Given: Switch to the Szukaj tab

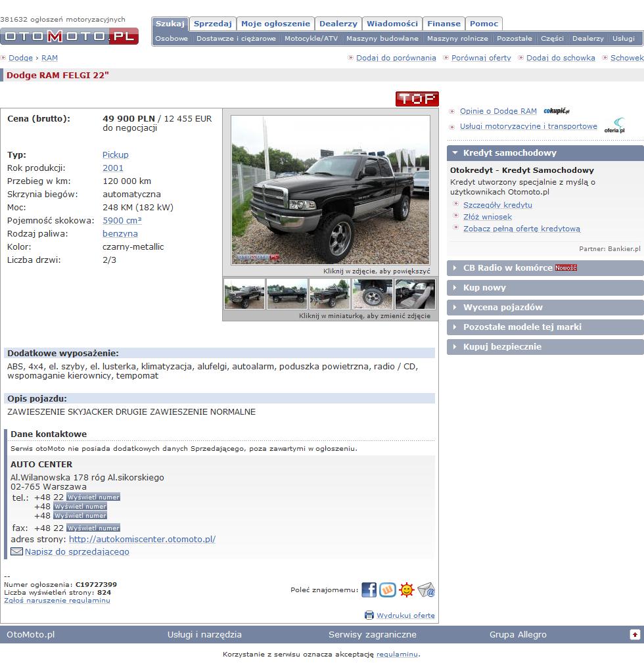Looking at the screenshot, I should [x=170, y=24].
